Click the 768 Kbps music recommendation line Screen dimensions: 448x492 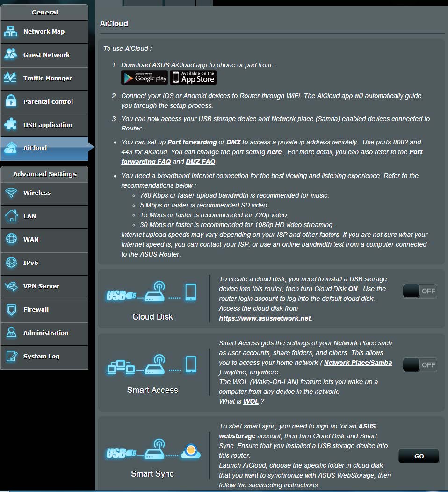tap(234, 195)
